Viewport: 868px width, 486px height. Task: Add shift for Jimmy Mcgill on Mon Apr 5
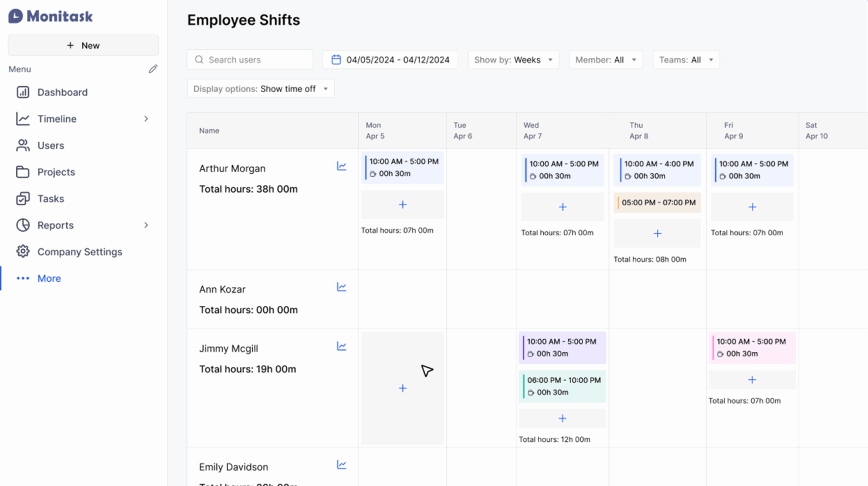402,388
